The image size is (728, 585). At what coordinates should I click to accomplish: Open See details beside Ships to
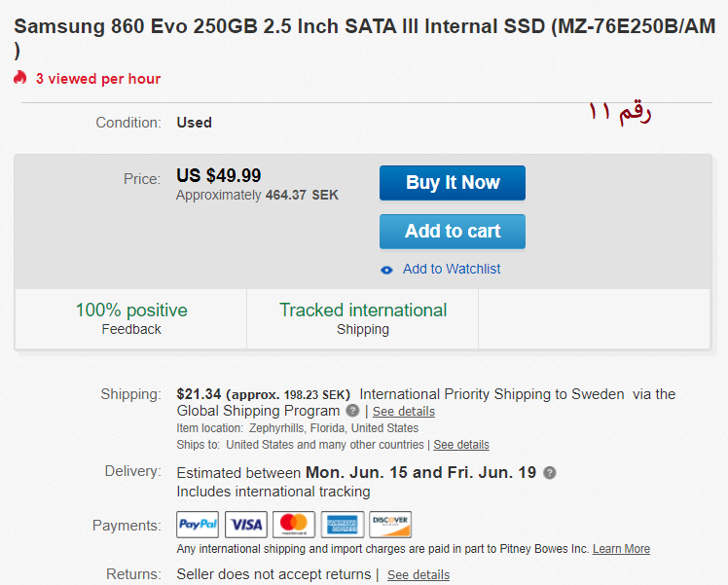tap(461, 445)
